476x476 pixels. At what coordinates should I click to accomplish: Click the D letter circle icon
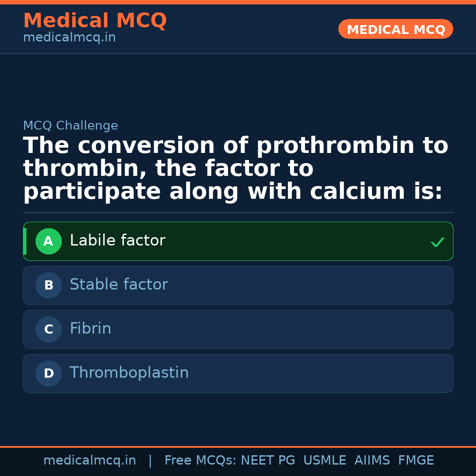pyautogui.click(x=48, y=373)
